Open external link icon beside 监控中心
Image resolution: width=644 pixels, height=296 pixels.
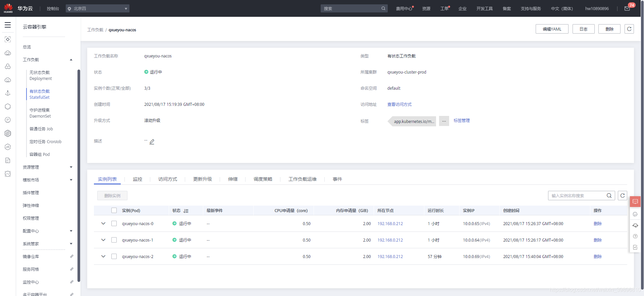[x=72, y=282]
